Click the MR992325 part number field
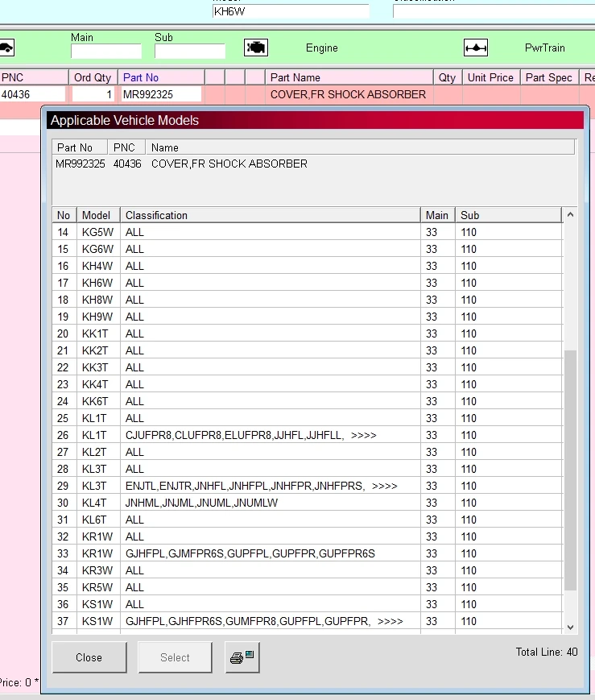The width and height of the screenshot is (595, 700). (x=161, y=94)
